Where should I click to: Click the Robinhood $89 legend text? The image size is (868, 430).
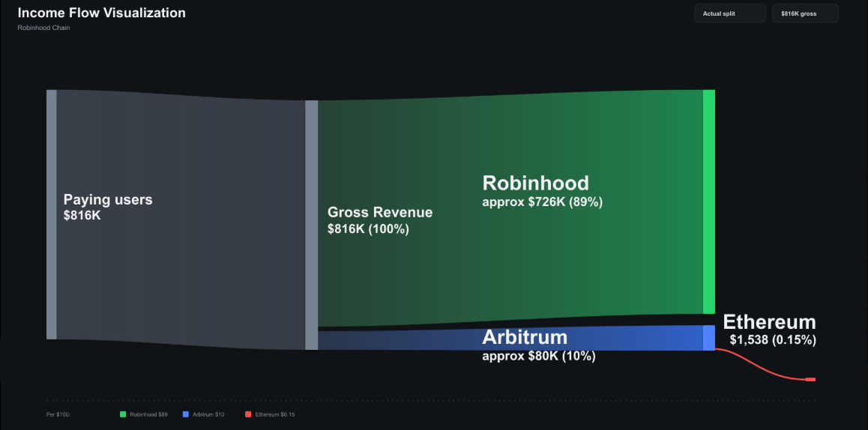[x=149, y=414]
